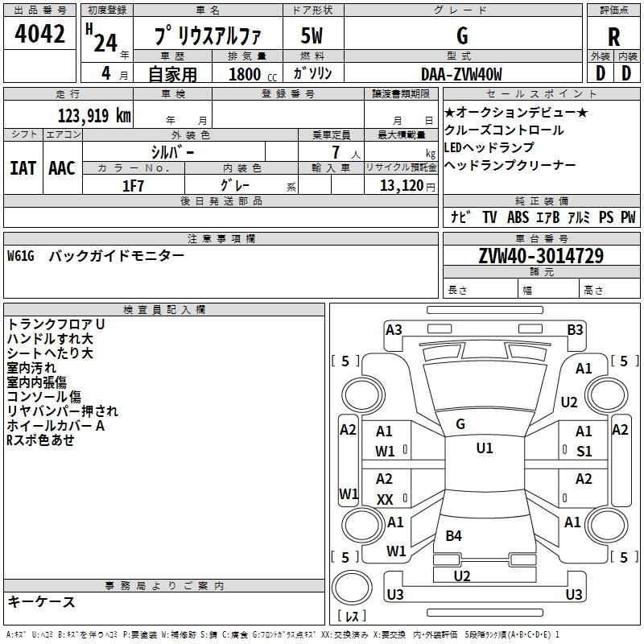The width and height of the screenshot is (644, 644).
Task: Select vehicle history 自家用
Action: click(x=172, y=74)
